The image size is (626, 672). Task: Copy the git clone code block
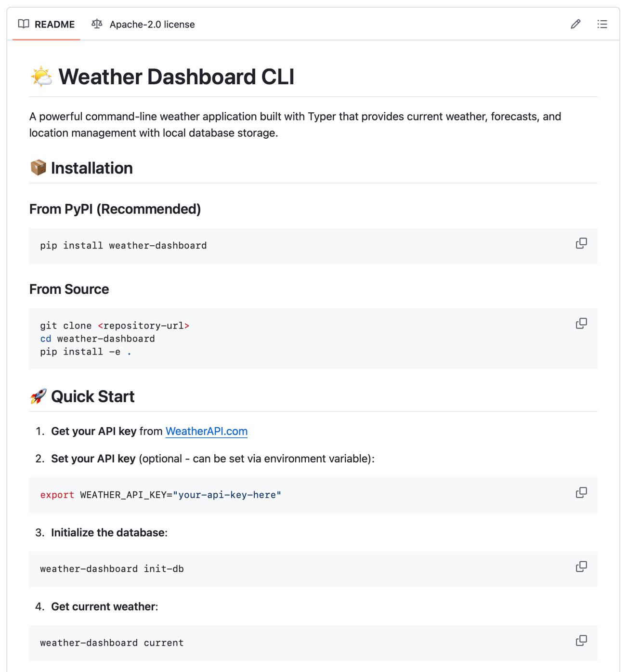click(581, 324)
